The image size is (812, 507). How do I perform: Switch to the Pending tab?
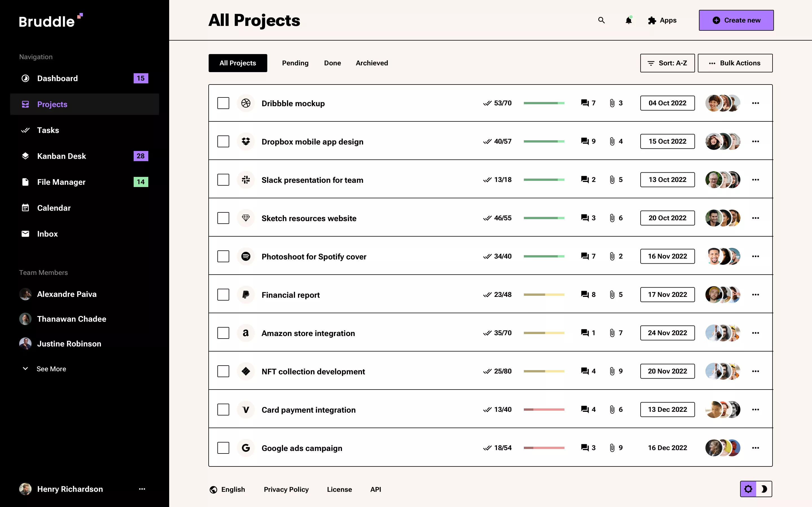tap(295, 63)
